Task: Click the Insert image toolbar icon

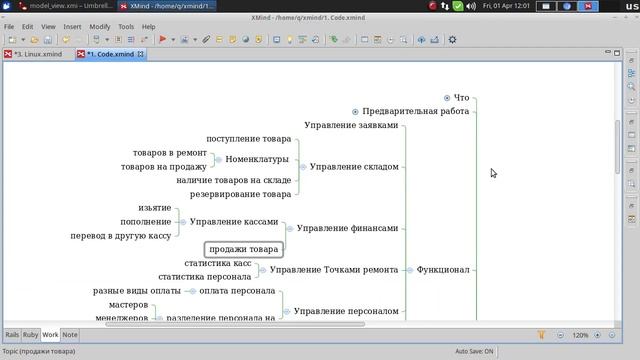Action: coord(184,40)
